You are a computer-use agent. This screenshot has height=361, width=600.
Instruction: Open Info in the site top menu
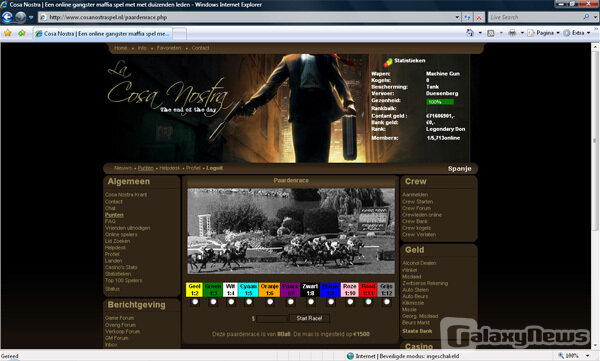(142, 48)
